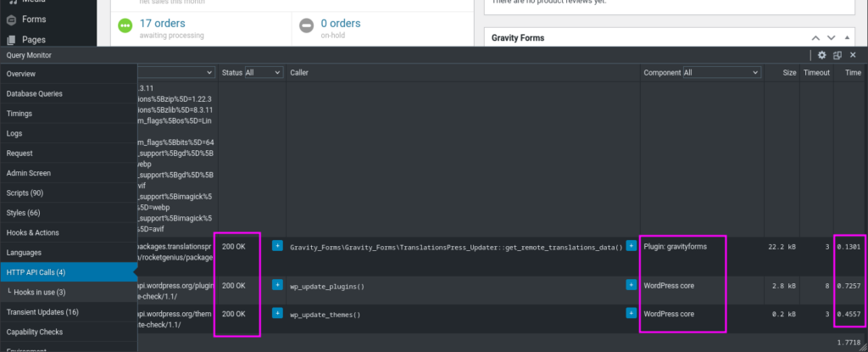This screenshot has width=868, height=352.
Task: Grab the panel corner resize handle
Action: click(864, 348)
